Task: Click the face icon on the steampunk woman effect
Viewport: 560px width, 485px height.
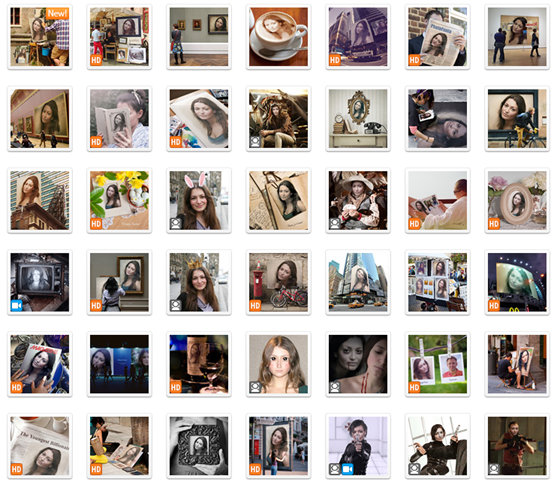Action: 255,142
